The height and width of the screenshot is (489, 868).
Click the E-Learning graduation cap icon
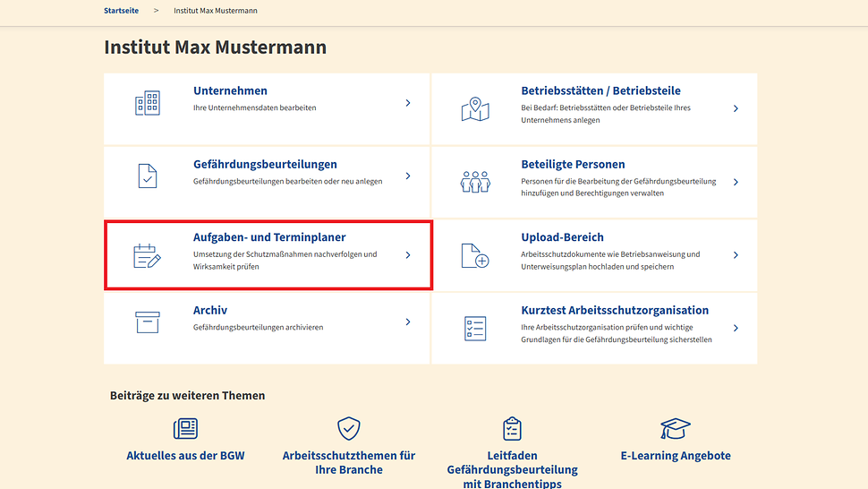tap(676, 429)
